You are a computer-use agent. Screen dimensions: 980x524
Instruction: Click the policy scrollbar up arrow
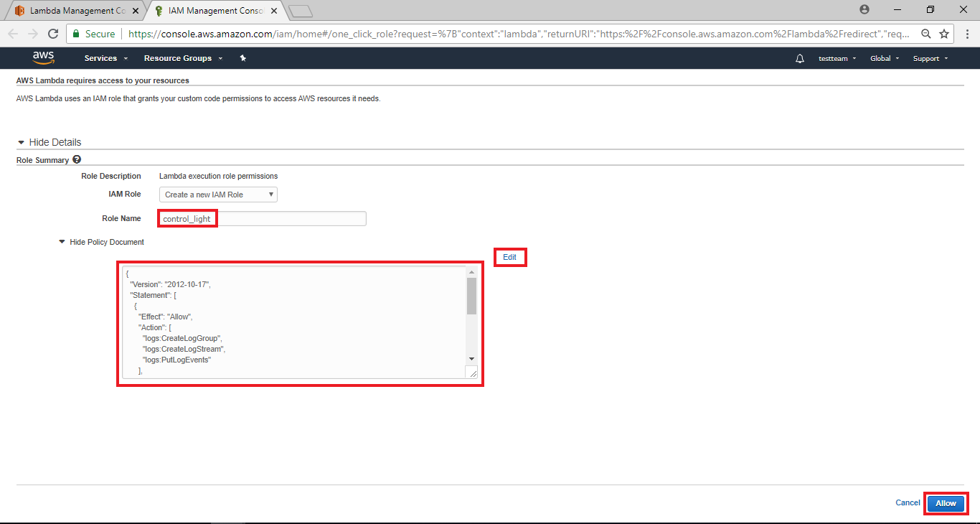click(x=471, y=272)
